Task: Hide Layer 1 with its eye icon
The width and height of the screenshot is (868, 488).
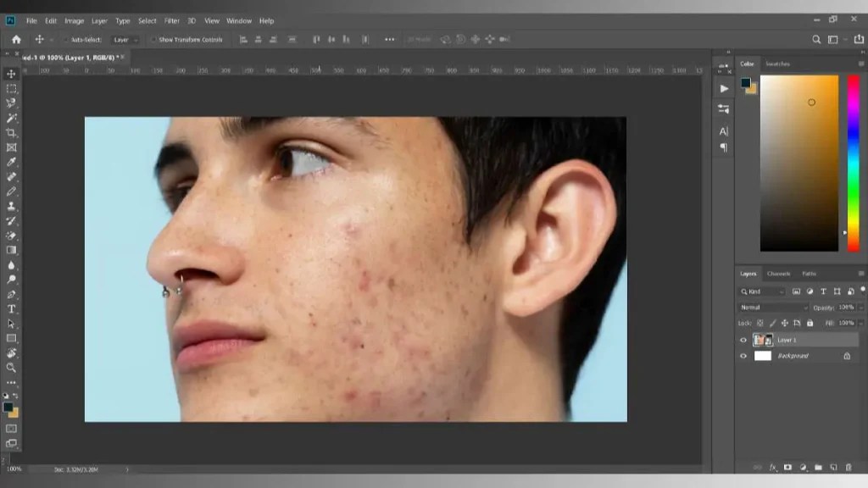Action: (x=743, y=340)
